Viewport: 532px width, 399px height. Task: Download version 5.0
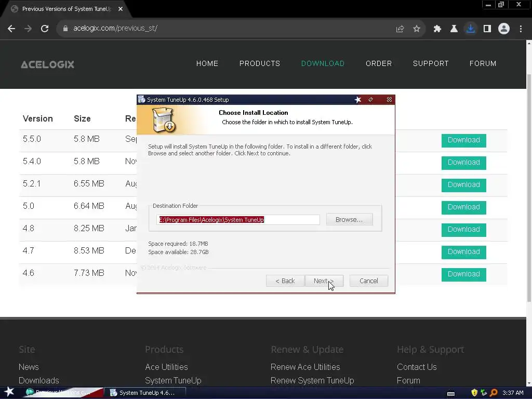463,208
